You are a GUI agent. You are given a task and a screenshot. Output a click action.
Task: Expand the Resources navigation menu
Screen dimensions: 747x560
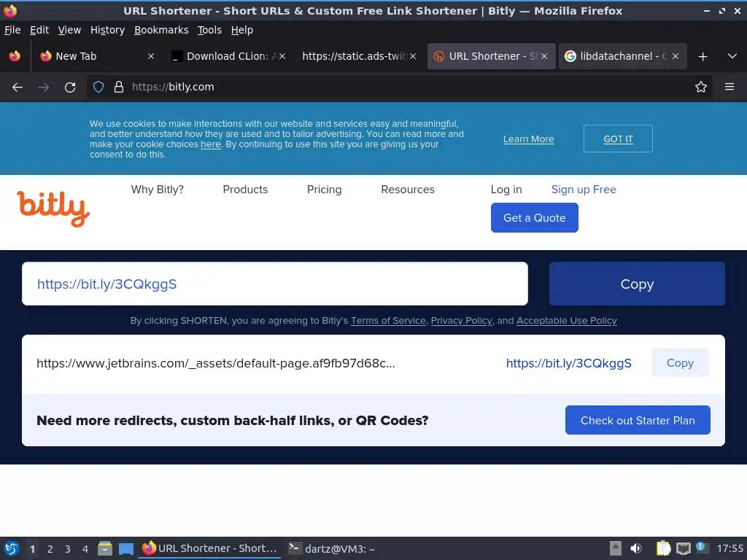coord(408,190)
